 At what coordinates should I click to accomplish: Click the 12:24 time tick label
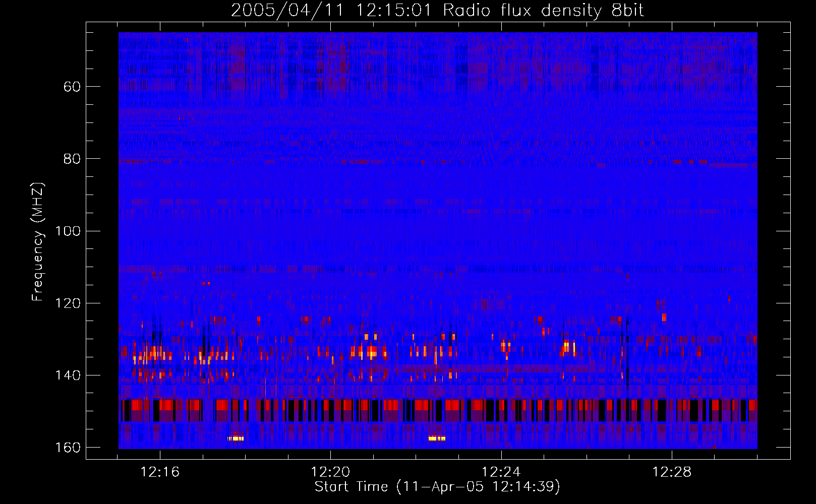point(501,472)
